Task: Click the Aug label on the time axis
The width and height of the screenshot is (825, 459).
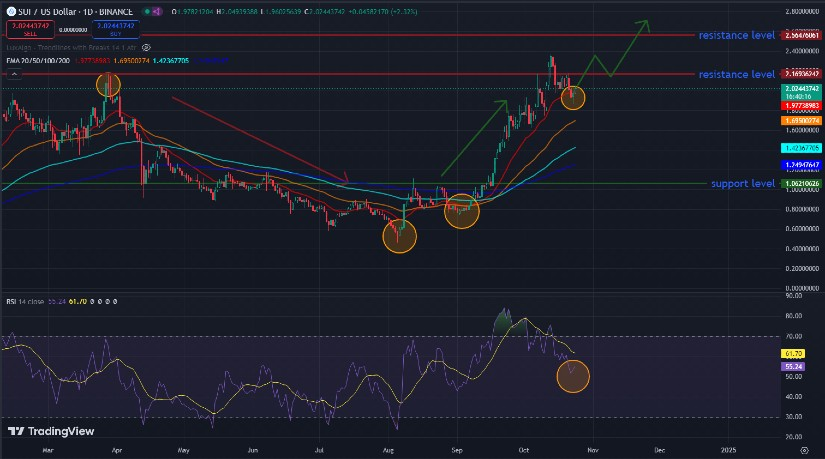Action: click(x=388, y=451)
